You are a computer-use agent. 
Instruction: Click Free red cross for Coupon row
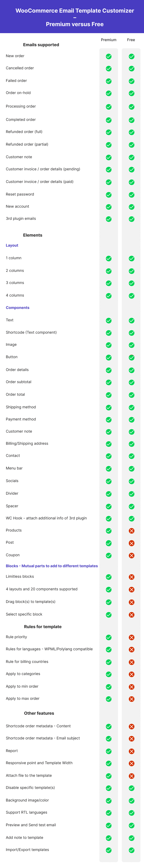[132, 555]
